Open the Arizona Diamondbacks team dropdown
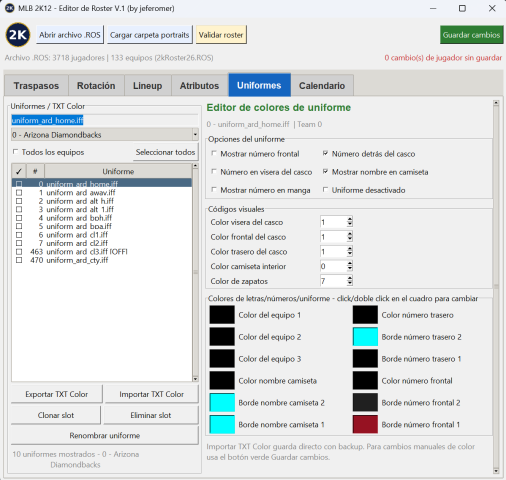Image resolution: width=506 pixels, height=480 pixels. coord(105,135)
